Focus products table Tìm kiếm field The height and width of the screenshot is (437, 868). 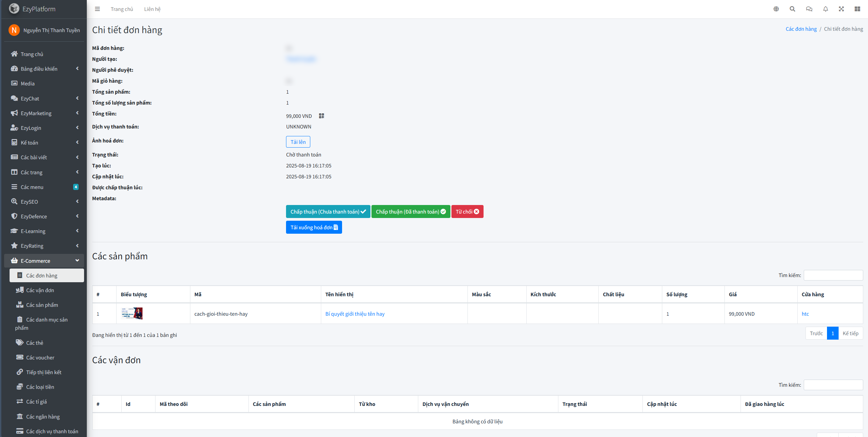click(x=833, y=275)
